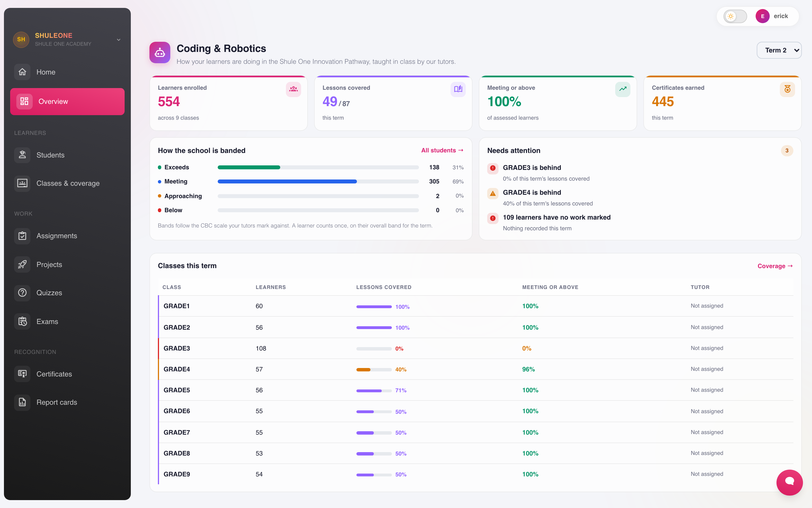Click the Report cards chart icon
Image resolution: width=812 pixels, height=508 pixels.
22,402
